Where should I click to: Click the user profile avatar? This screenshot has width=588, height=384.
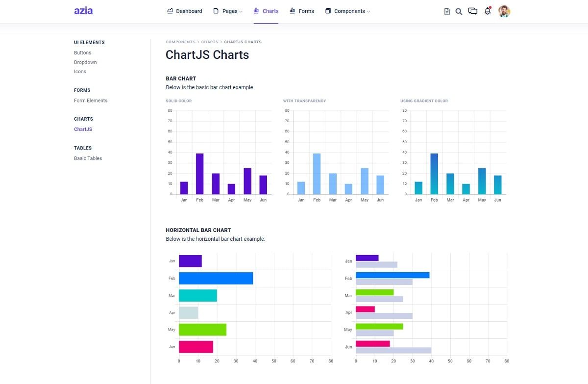(x=504, y=11)
